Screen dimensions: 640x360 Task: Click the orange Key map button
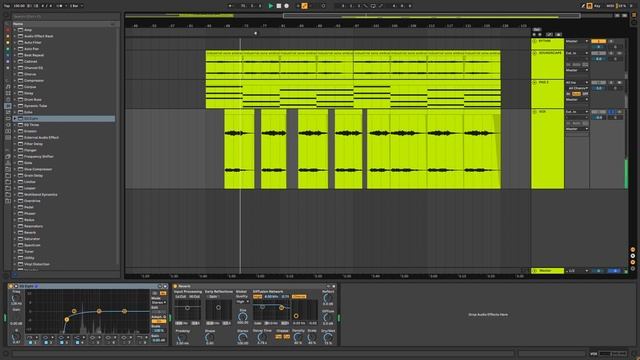coord(589,6)
